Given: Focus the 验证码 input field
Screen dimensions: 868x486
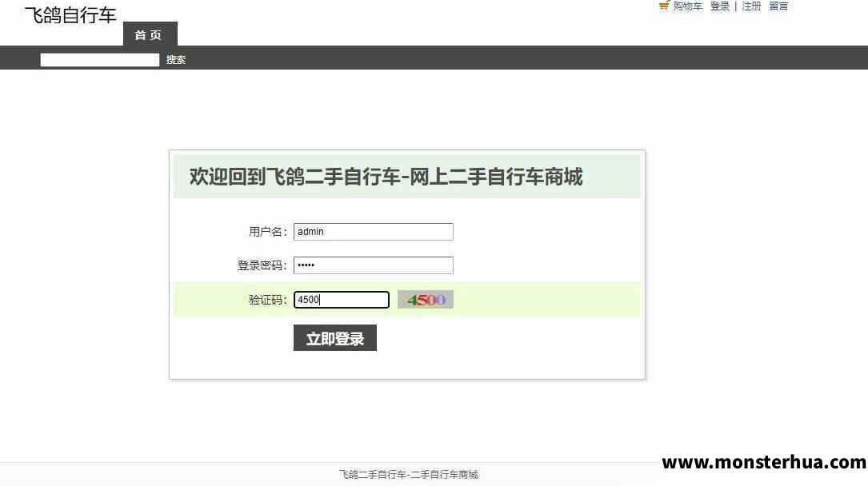Looking at the screenshot, I should [341, 300].
